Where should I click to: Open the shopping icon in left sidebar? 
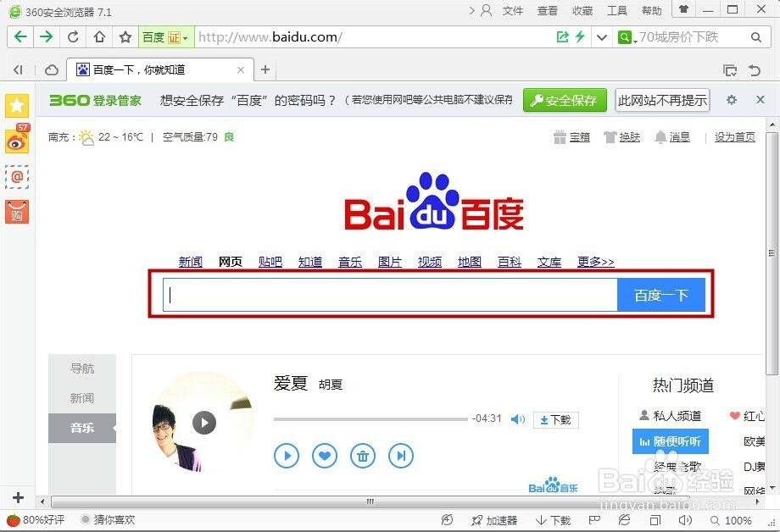[16, 213]
